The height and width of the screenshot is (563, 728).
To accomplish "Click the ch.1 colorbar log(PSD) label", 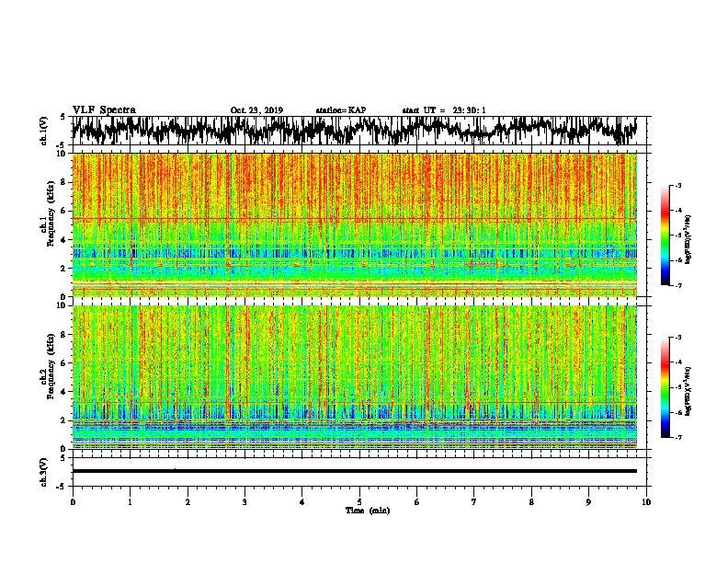I will click(x=688, y=239).
